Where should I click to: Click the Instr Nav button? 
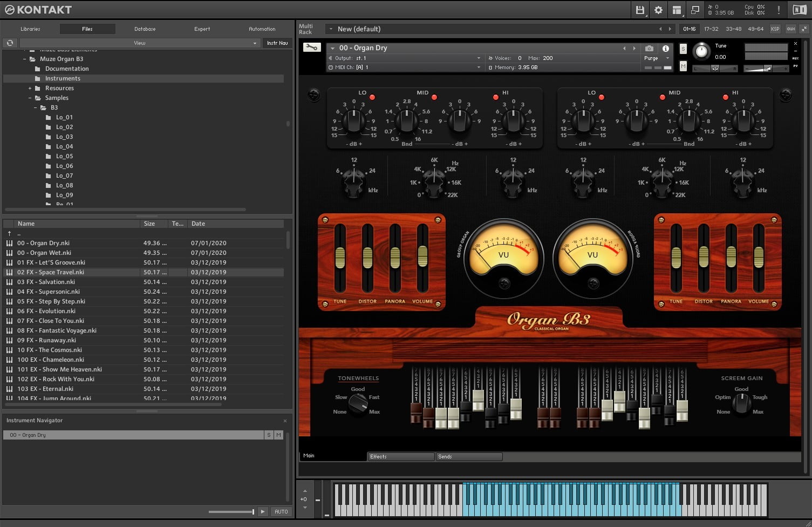[277, 43]
